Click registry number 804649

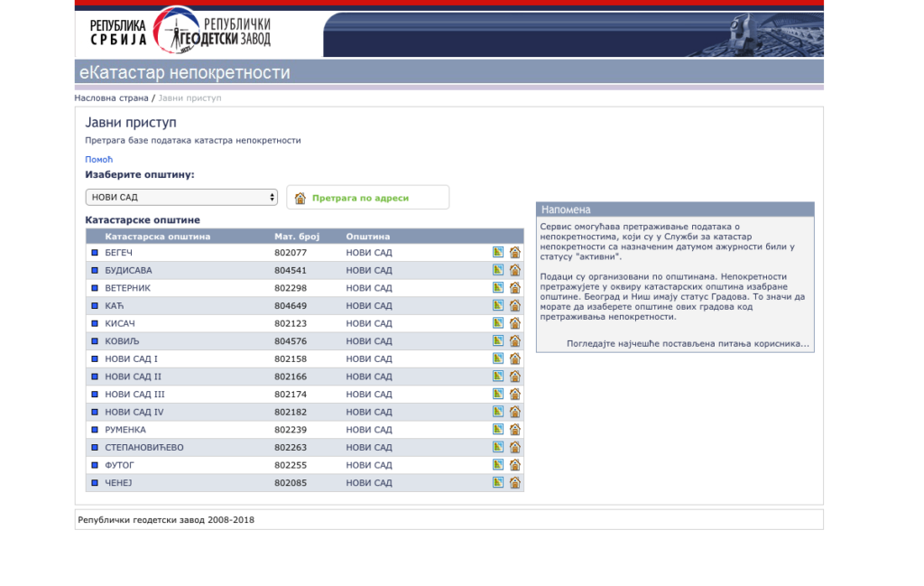(291, 305)
